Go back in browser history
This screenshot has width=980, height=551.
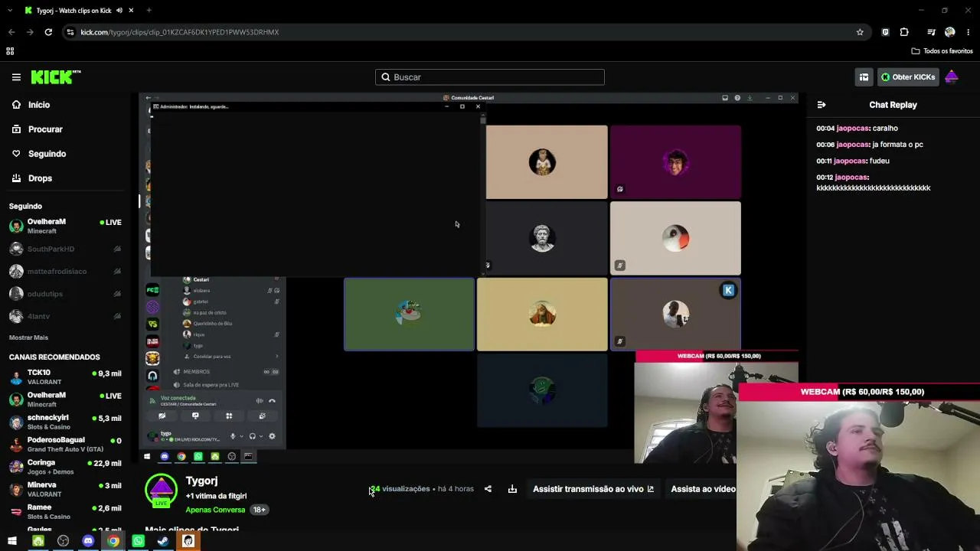pyautogui.click(x=11, y=32)
